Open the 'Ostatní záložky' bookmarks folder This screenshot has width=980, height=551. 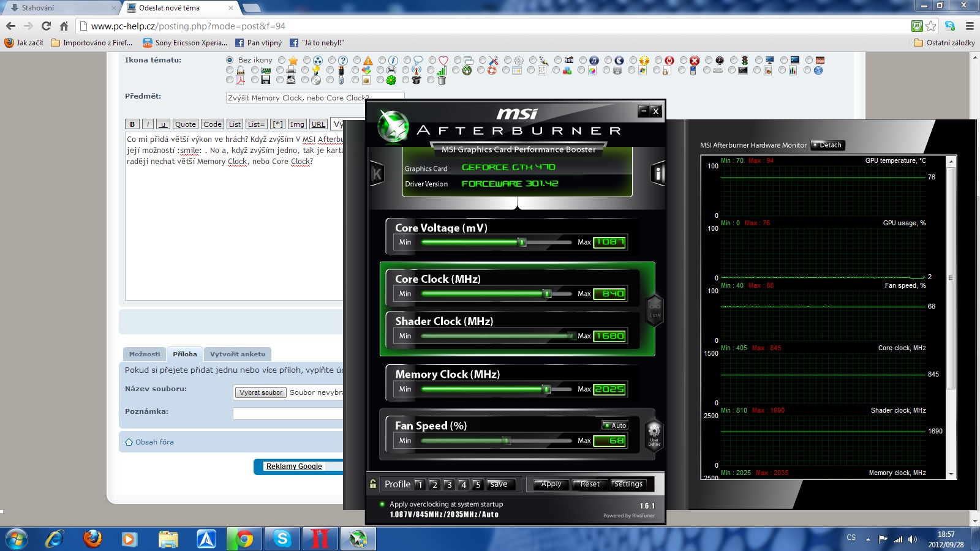tap(944, 43)
